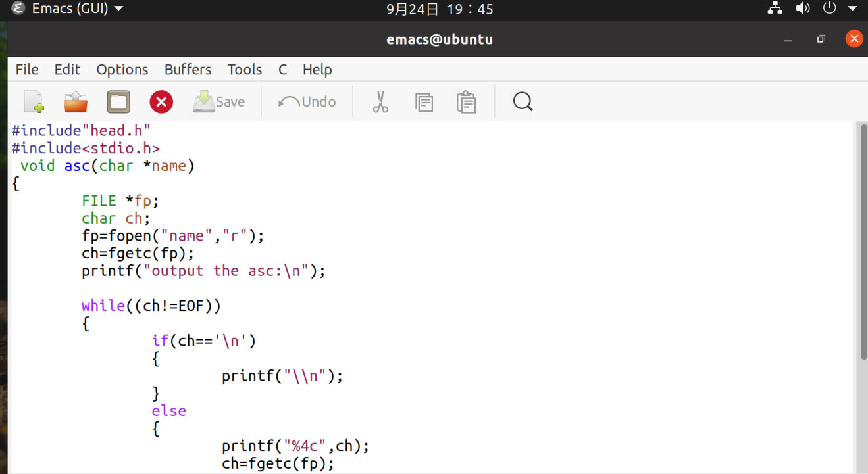Click the FILE *fp; declaration
The image size is (868, 474).
[121, 201]
